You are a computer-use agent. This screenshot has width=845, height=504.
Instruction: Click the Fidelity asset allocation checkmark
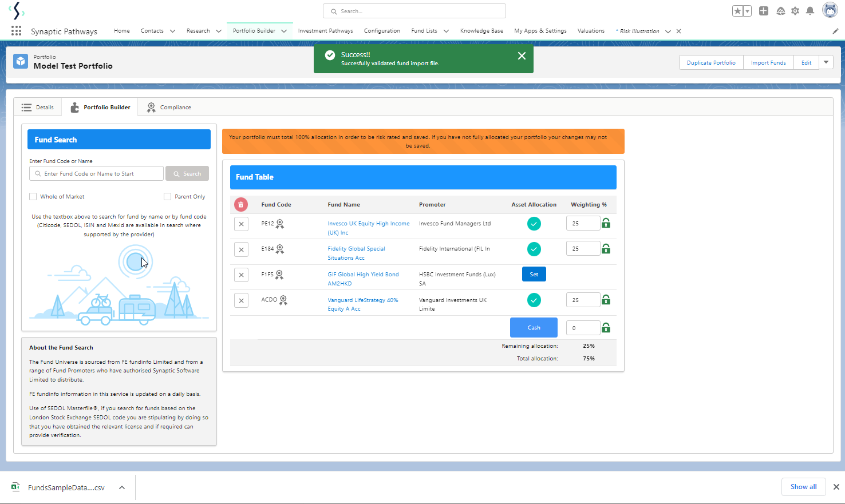point(534,249)
